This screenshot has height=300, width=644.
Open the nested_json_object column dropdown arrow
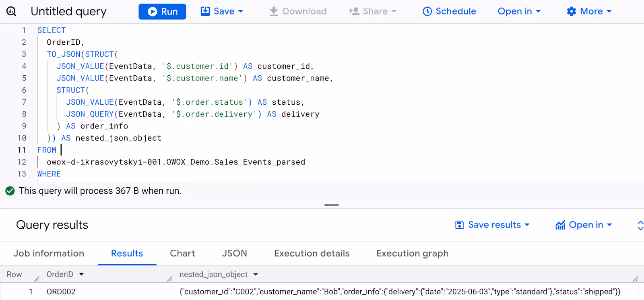click(x=256, y=275)
